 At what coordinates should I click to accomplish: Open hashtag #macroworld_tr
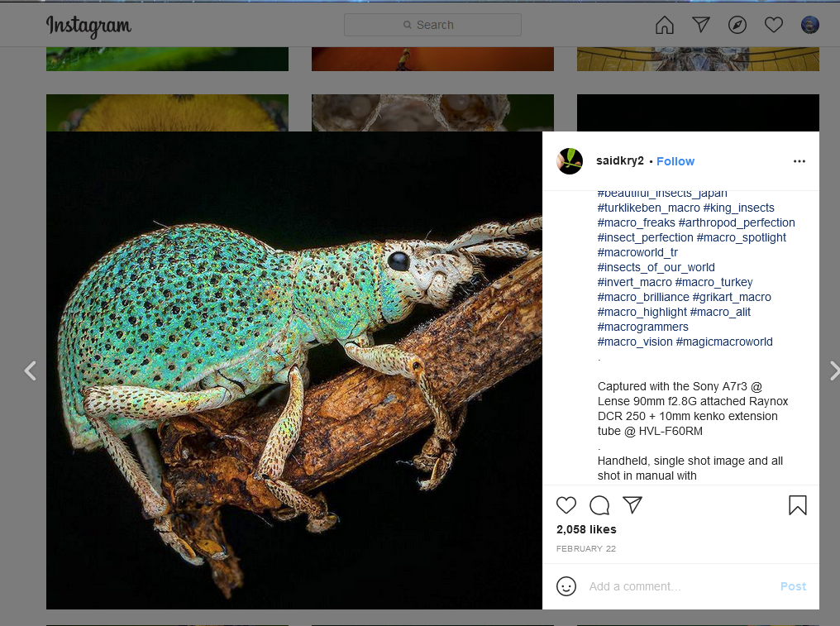pyautogui.click(x=637, y=252)
